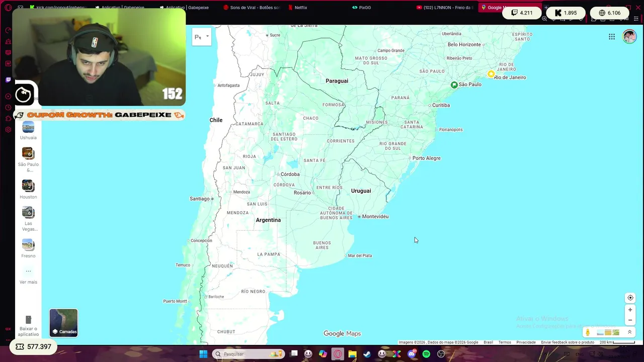Viewport: 644px width, 362px height.
Task: Click the show my location button
Action: 630,298
